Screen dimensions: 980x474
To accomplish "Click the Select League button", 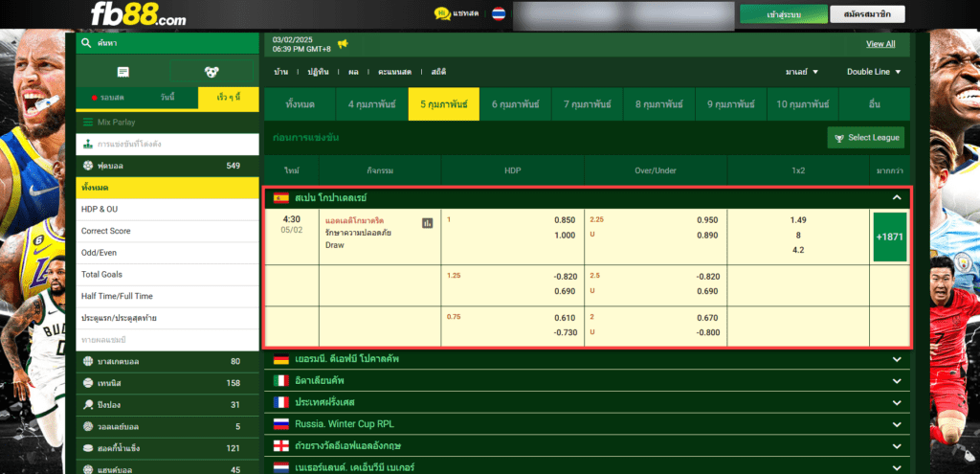I will click(865, 138).
